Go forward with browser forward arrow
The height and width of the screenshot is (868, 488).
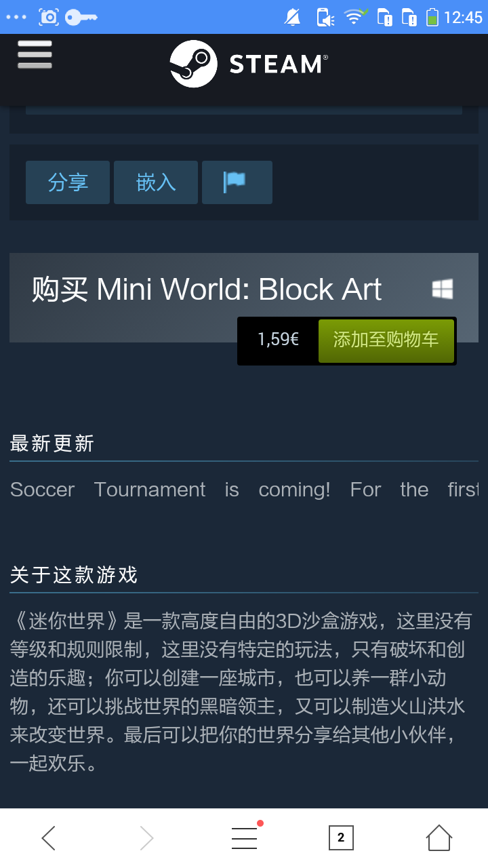146,838
